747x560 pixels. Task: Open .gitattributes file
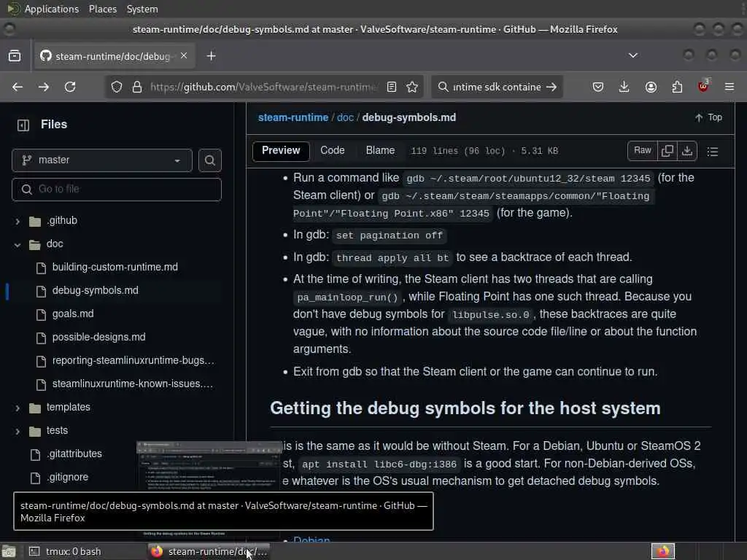pos(74,454)
